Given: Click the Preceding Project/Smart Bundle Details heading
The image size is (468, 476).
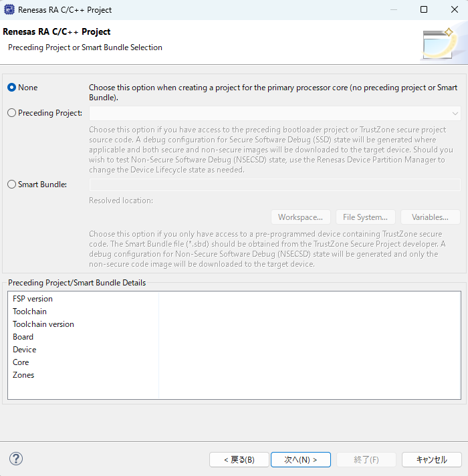Looking at the screenshot, I should point(77,283).
